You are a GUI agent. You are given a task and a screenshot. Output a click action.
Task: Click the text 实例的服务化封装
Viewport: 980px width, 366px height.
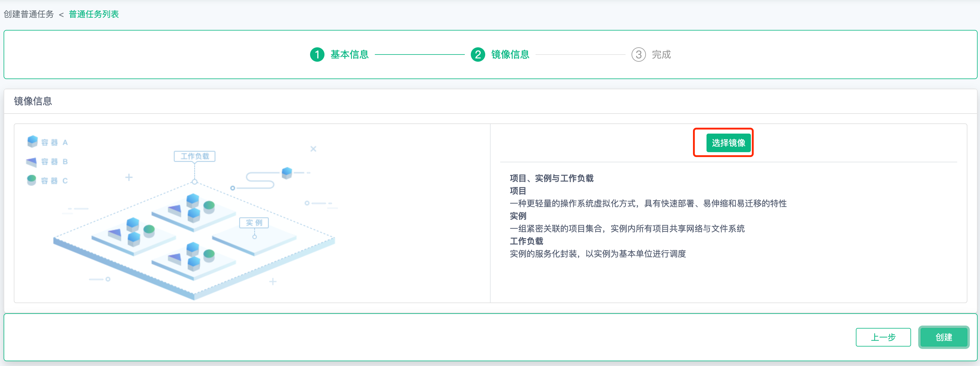(543, 253)
